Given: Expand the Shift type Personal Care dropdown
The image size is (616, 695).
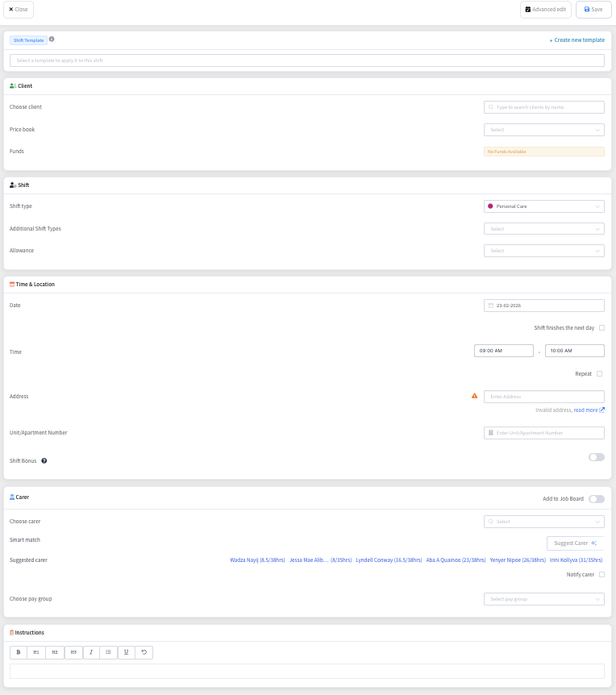Looking at the screenshot, I should (543, 206).
